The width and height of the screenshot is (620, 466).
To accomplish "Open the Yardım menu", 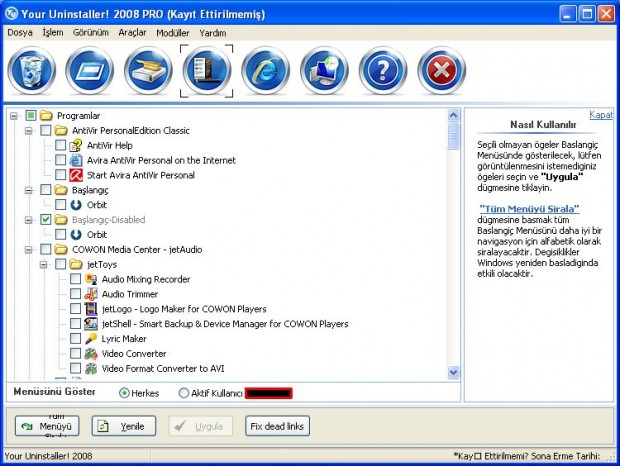I will tap(213, 32).
